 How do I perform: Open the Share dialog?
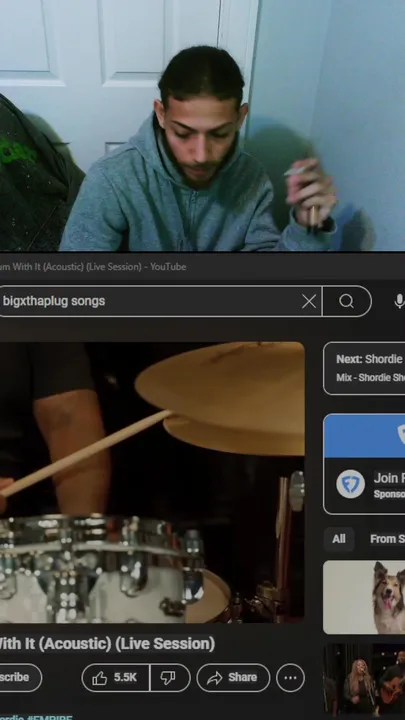click(233, 677)
